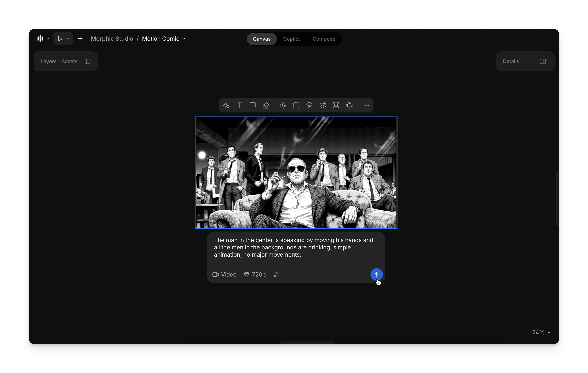Select the freehand draw pen tool

tap(226, 105)
